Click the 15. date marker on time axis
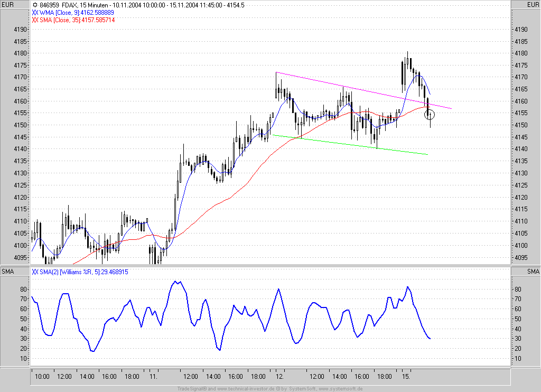 click(x=406, y=377)
